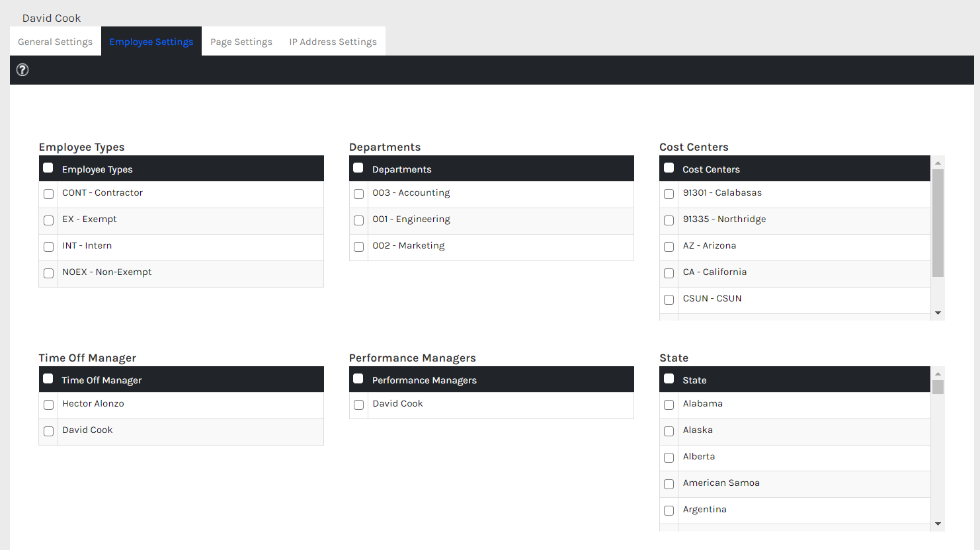Toggle select-all Departments header checkbox
Screen dimensions: 980x550
point(358,168)
